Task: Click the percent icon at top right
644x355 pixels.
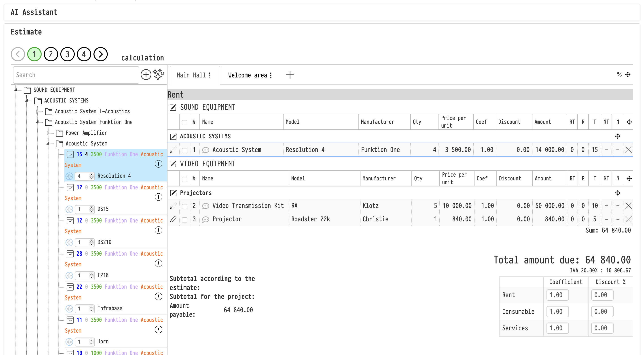Action: pyautogui.click(x=619, y=75)
